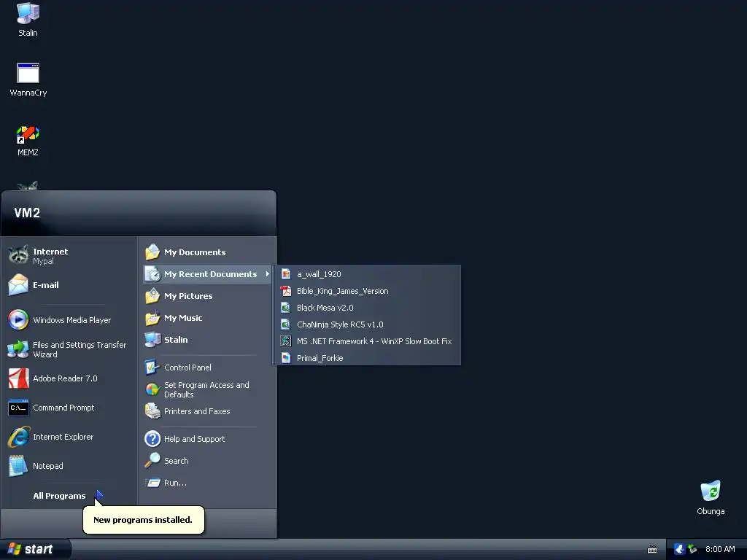Select the MEMZ desktop shortcut icon

click(x=28, y=135)
